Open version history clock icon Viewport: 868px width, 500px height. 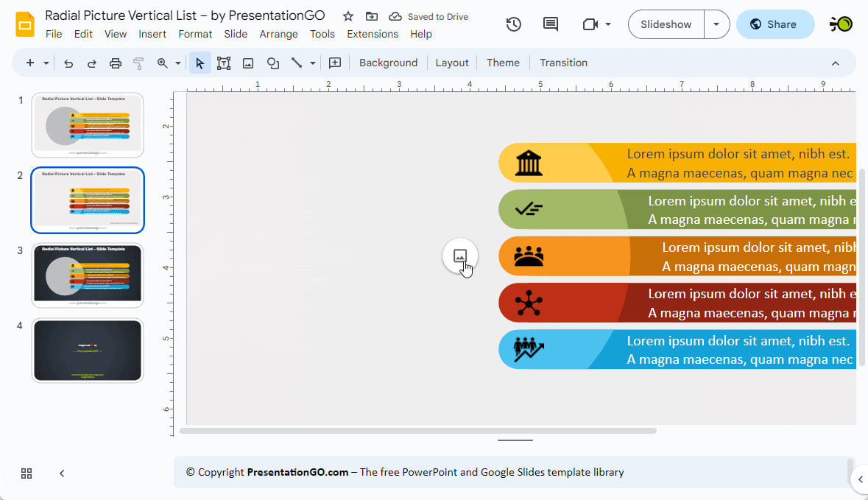(x=513, y=24)
